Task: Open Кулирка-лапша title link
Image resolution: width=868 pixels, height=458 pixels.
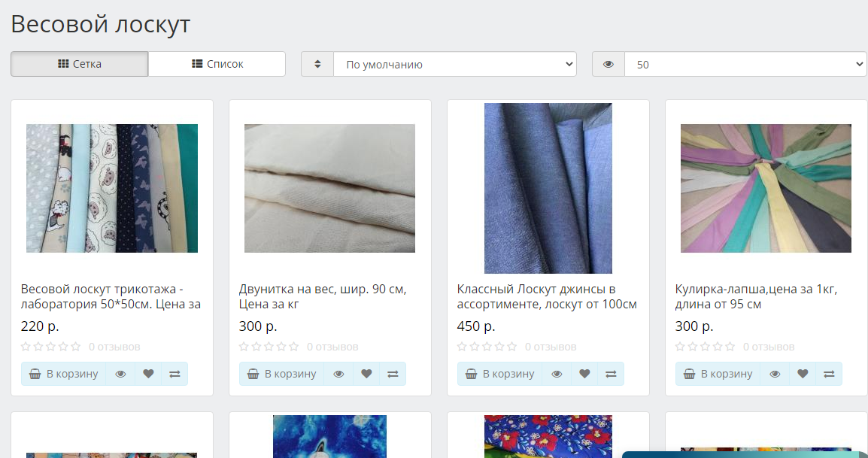Action: click(x=756, y=296)
